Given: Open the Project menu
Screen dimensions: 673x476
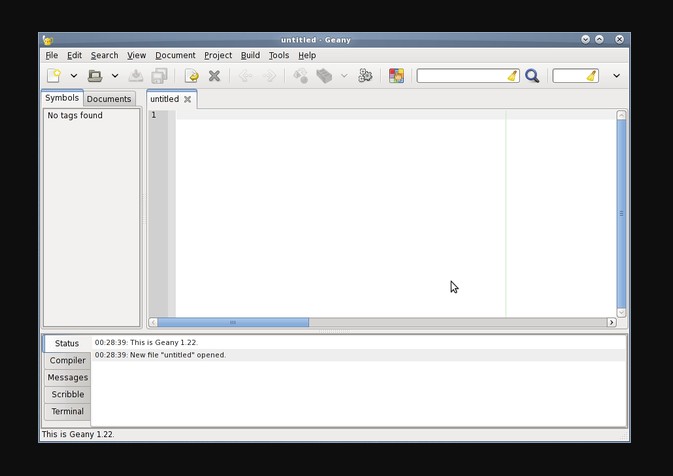Looking at the screenshot, I should [218, 55].
